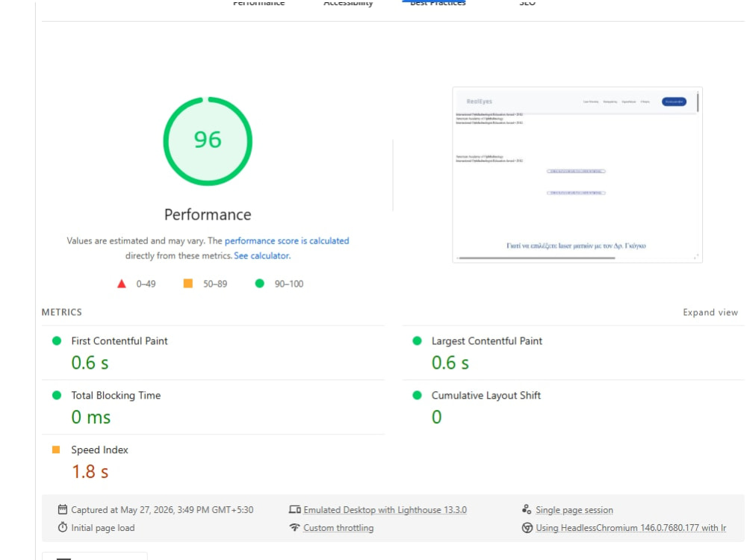Open the Custom throttling details
This screenshot has height=560, width=747.
point(338,528)
